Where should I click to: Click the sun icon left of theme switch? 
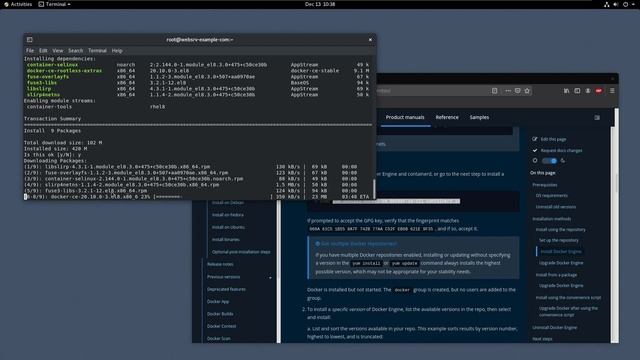(x=535, y=161)
